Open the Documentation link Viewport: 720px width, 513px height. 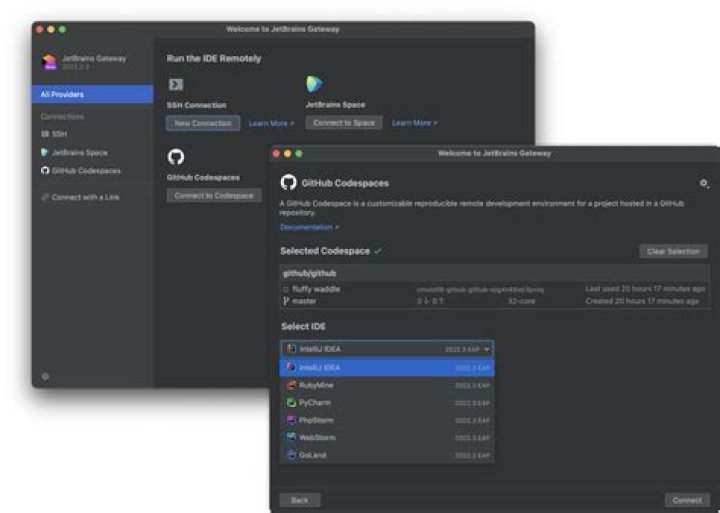(x=309, y=227)
